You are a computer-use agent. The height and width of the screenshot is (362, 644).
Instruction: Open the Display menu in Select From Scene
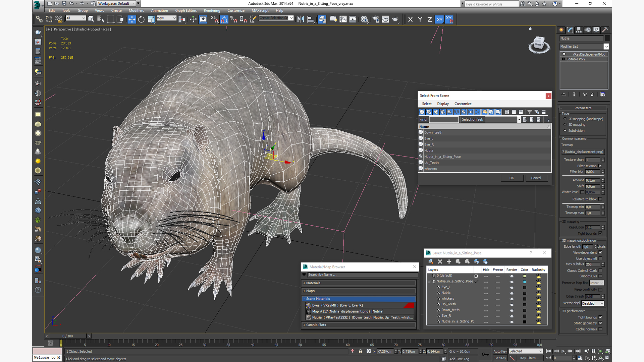[443, 104]
